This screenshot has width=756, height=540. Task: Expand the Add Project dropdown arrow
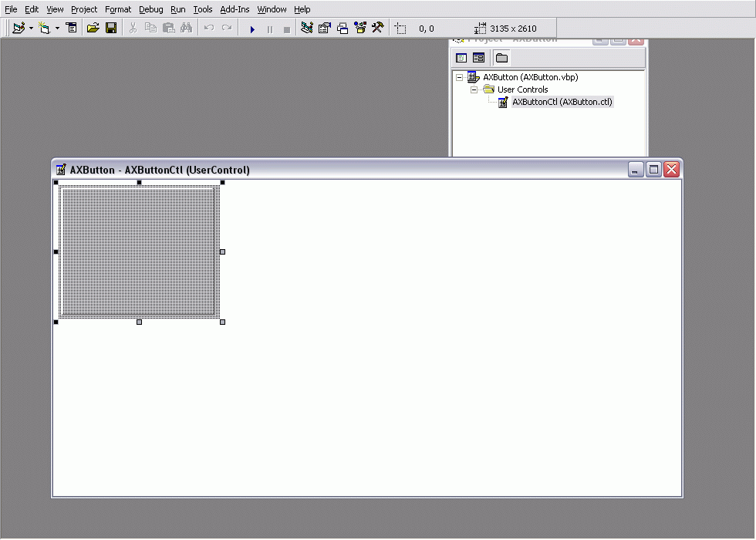(x=31, y=28)
